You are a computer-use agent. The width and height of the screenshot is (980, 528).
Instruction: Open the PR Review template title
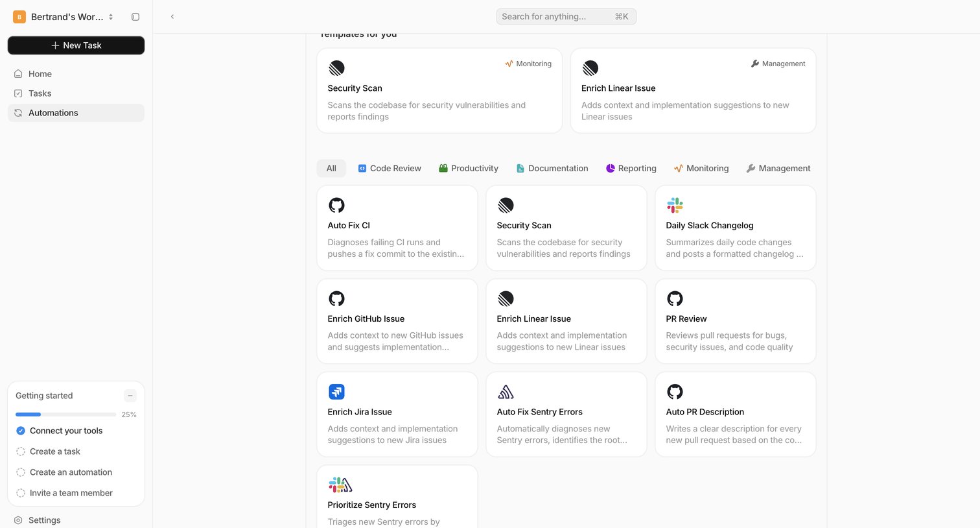(x=686, y=319)
